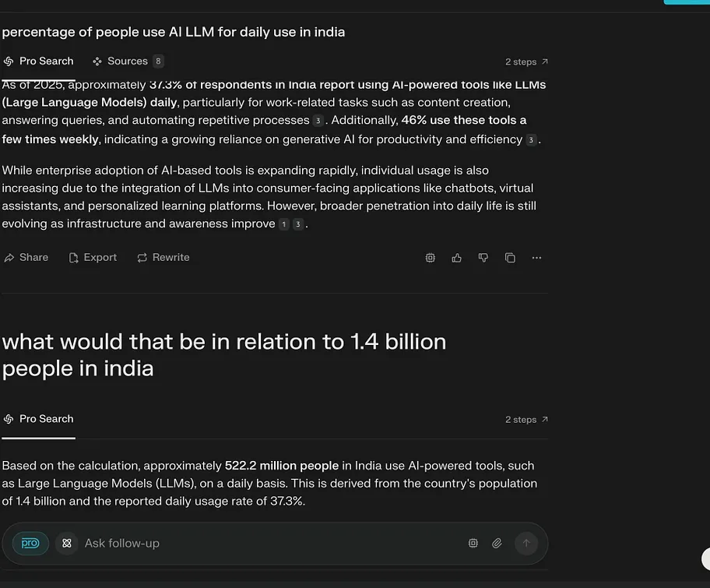Screen dimensions: 710x588
Task: Click the thumbs down icon
Action: 483,258
